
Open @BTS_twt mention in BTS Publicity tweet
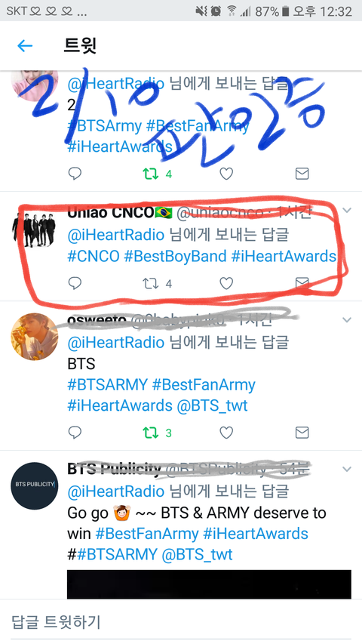point(197,554)
